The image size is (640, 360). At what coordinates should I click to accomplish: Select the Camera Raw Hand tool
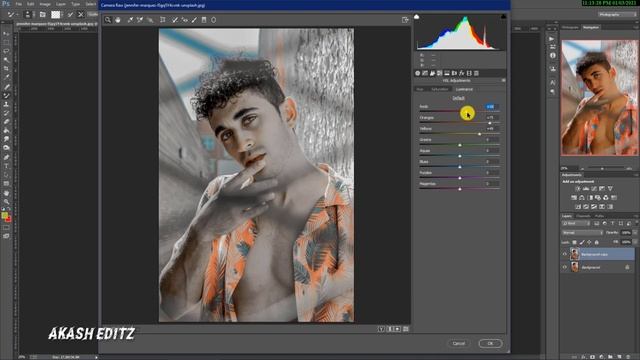(x=118, y=20)
